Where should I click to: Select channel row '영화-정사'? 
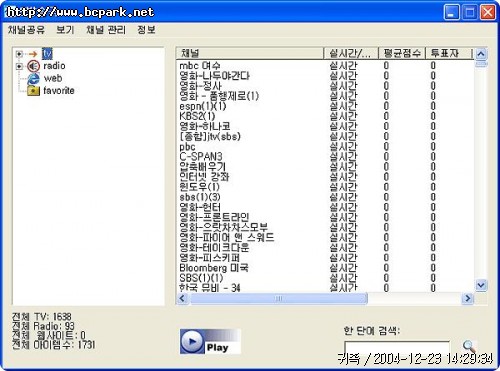325,86
